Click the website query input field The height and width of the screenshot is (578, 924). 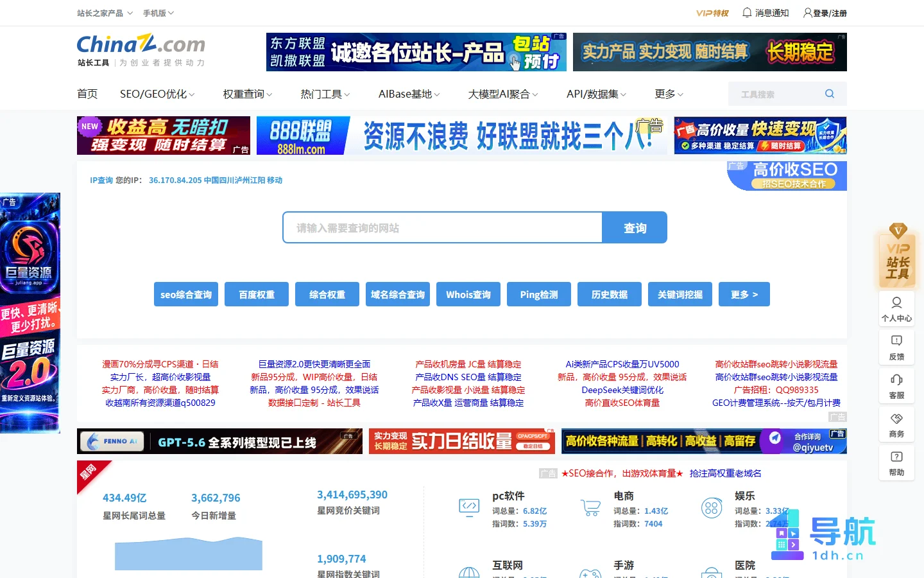(442, 227)
